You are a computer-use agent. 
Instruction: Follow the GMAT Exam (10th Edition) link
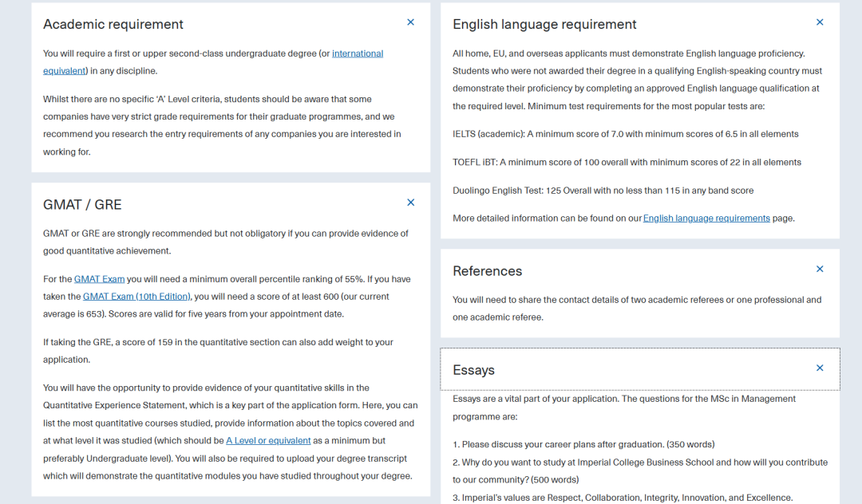(136, 297)
